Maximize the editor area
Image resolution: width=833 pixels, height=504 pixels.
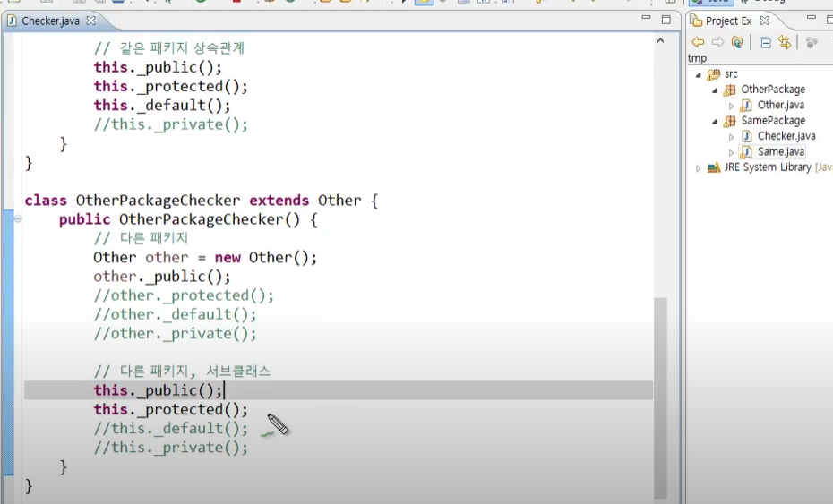click(x=666, y=20)
